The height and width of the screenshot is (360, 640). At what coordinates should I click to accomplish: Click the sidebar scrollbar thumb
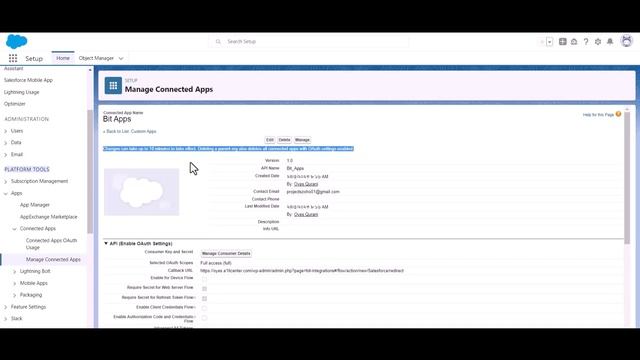pyautogui.click(x=90, y=171)
